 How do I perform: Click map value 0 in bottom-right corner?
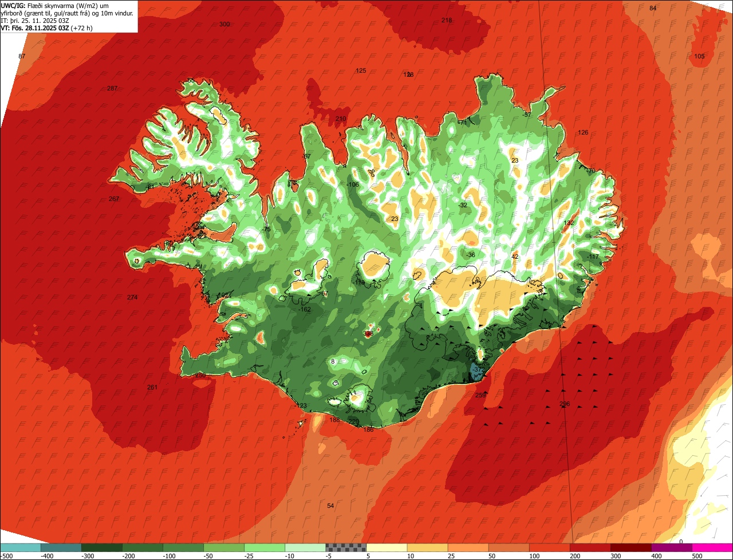pos(681,541)
